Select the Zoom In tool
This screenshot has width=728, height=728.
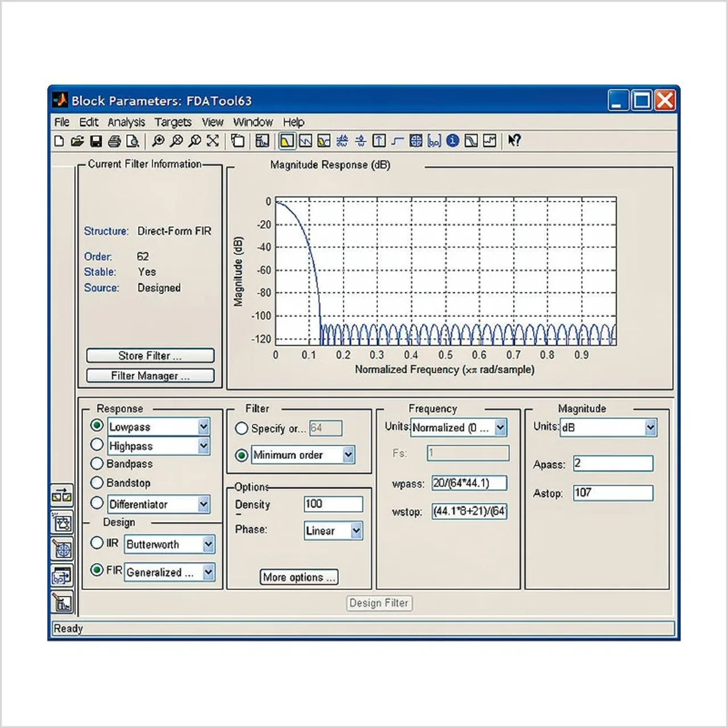tap(158, 141)
